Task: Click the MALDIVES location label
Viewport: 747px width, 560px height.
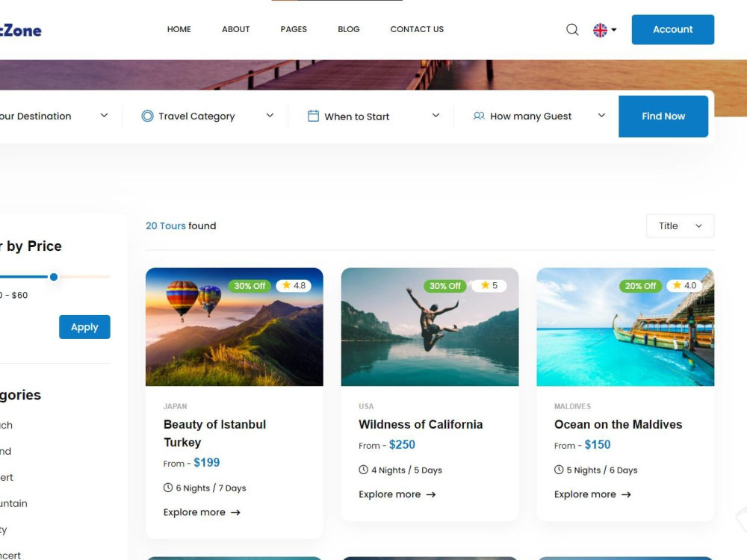Action: pos(572,406)
